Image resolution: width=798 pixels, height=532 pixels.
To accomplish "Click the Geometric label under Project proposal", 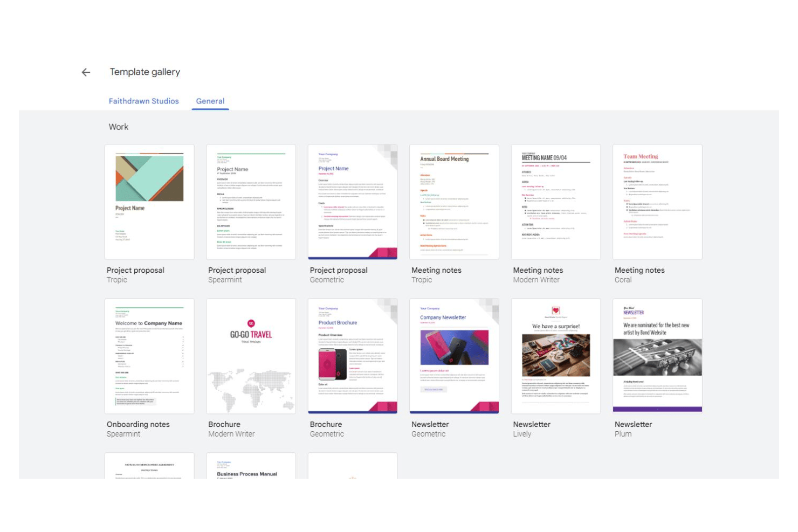I will (327, 280).
